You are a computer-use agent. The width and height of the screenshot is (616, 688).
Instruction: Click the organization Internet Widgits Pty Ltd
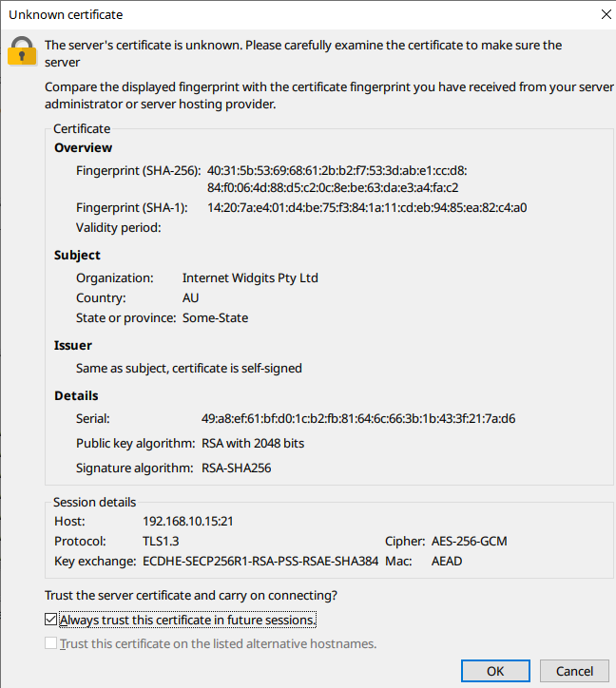[x=250, y=278]
